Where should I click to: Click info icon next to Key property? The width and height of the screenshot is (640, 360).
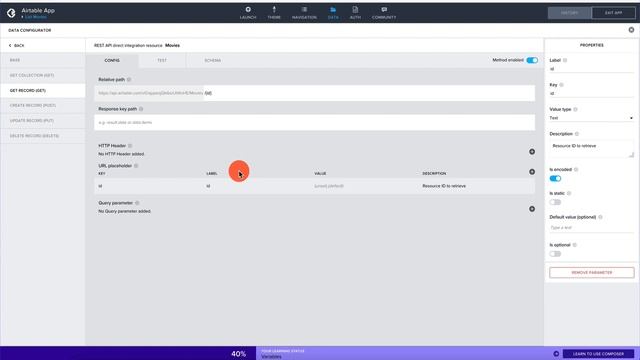pos(561,84)
